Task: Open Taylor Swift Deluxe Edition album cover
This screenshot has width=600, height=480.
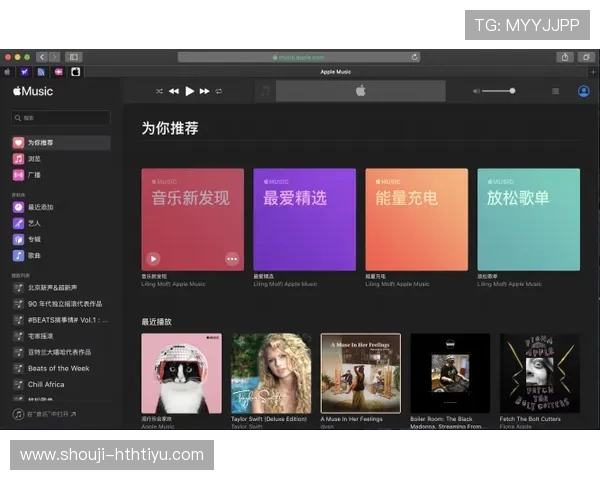Action: [271, 373]
